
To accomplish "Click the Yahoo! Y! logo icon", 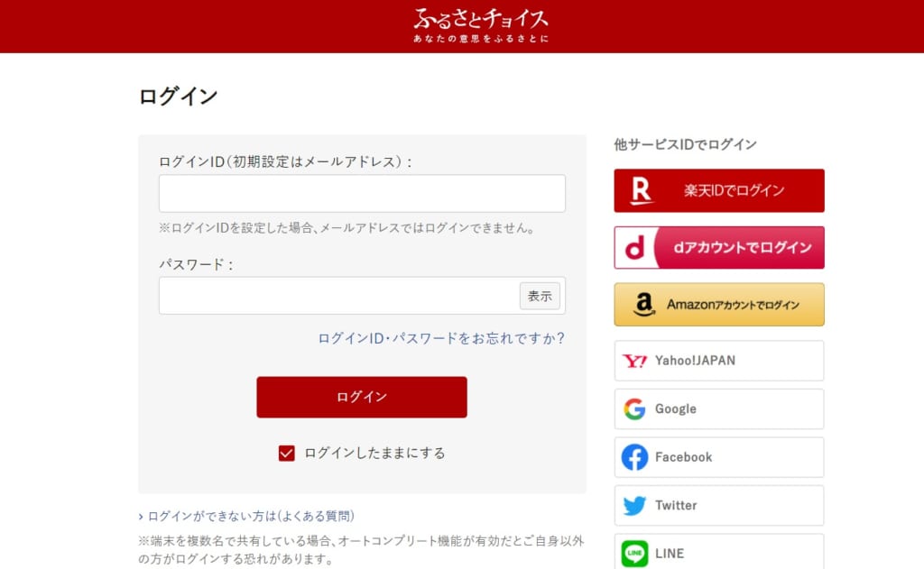I will (634, 361).
